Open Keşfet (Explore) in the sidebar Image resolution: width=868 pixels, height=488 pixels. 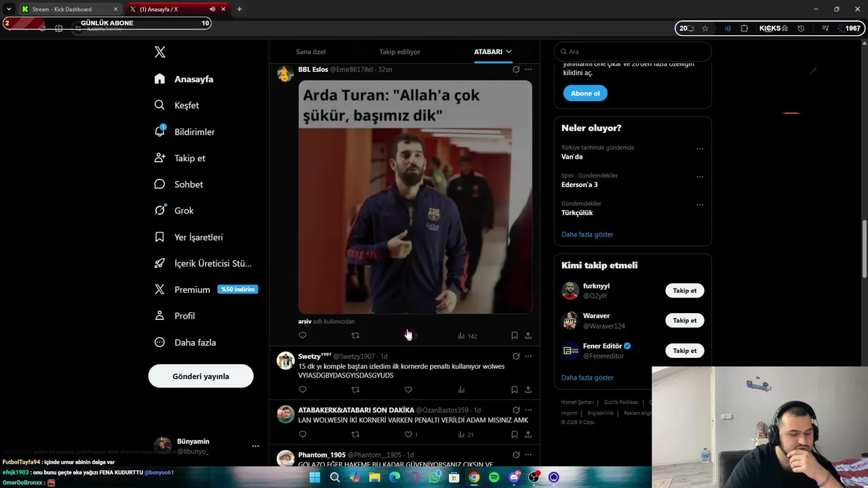click(177, 105)
